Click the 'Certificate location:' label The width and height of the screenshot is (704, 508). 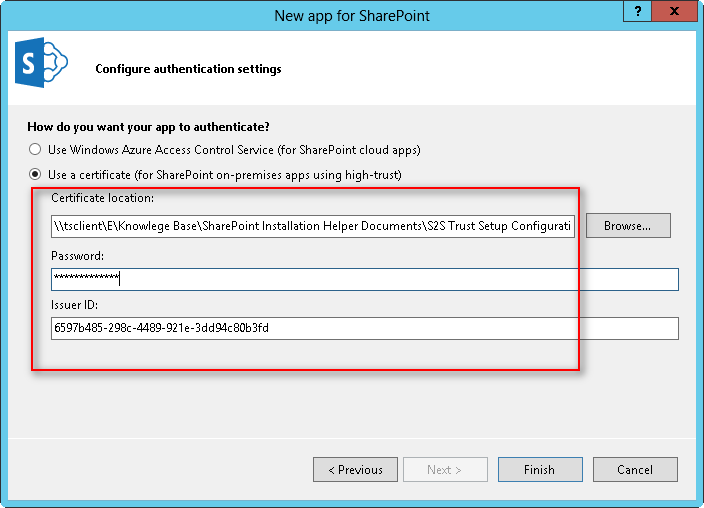[x=103, y=198]
